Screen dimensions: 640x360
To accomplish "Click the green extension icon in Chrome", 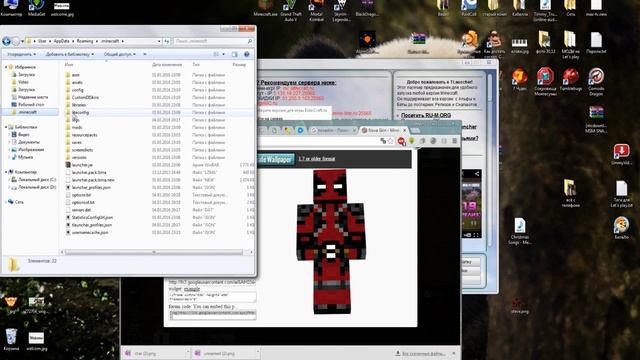I will [412, 141].
